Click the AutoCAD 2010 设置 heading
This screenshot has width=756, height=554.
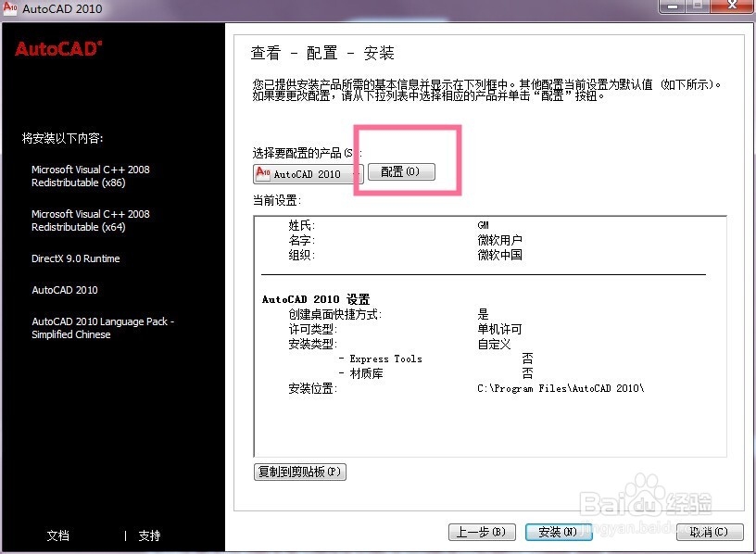coord(316,299)
